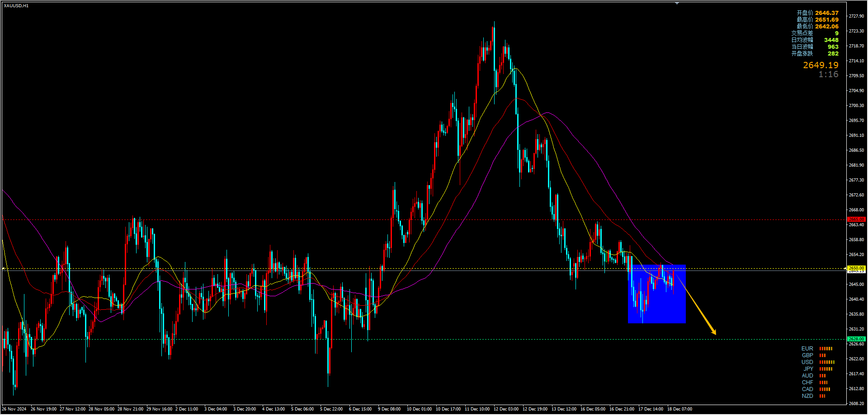The width and height of the screenshot is (868, 415).
Task: Select the red 2665.00 price line label
Action: click(856, 219)
